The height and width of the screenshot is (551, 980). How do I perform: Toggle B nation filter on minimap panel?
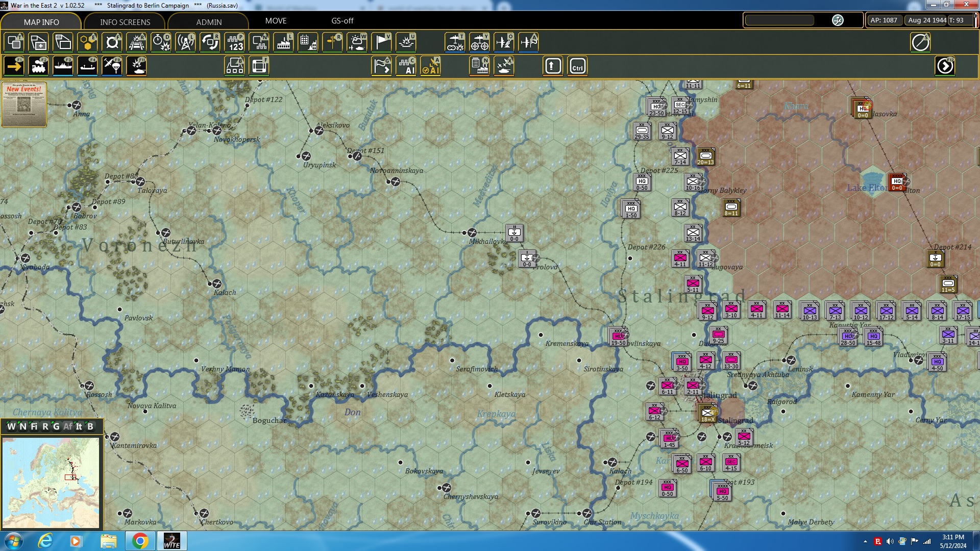pyautogui.click(x=90, y=426)
